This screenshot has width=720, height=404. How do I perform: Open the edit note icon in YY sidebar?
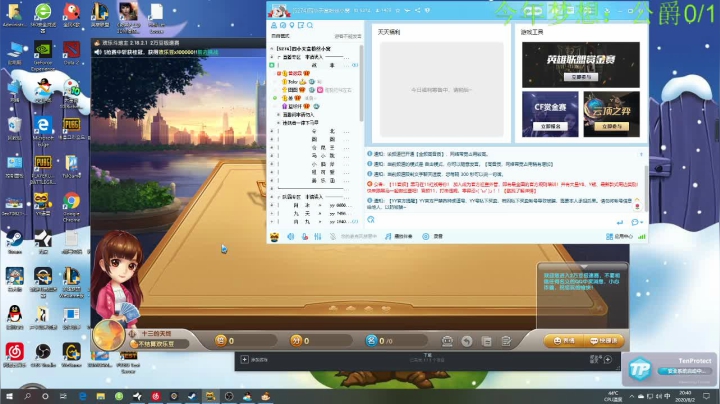pyautogui.click(x=301, y=25)
